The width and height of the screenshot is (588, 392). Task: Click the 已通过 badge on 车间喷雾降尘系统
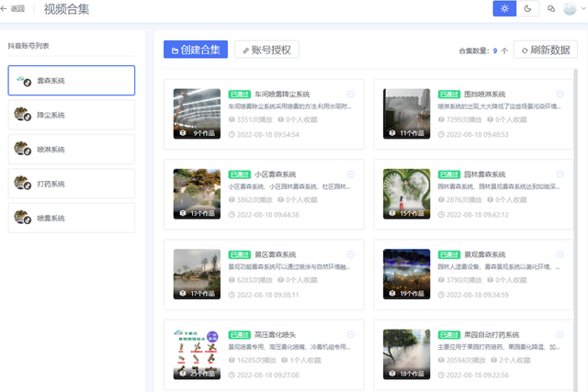pyautogui.click(x=239, y=94)
